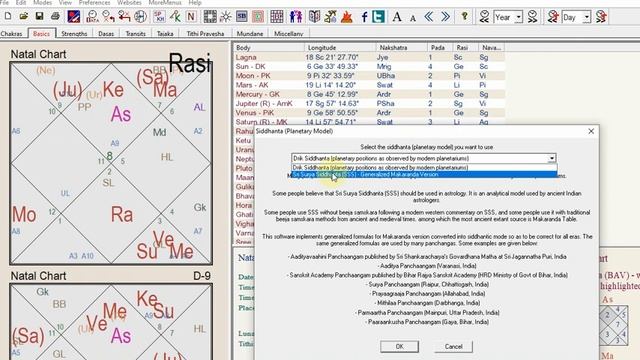Step back one Day red clock icon
The height and width of the screenshot is (360, 640).
click(x=553, y=16)
